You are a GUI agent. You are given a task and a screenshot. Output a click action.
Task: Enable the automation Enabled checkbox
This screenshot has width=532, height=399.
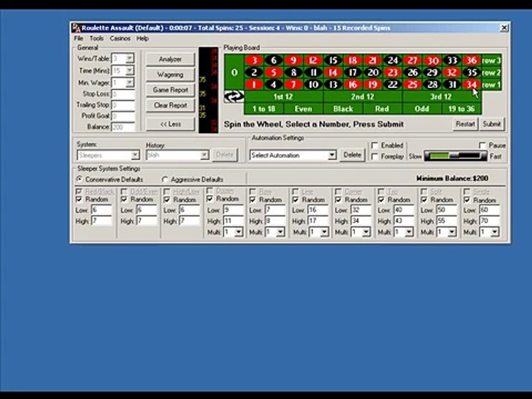(x=375, y=146)
